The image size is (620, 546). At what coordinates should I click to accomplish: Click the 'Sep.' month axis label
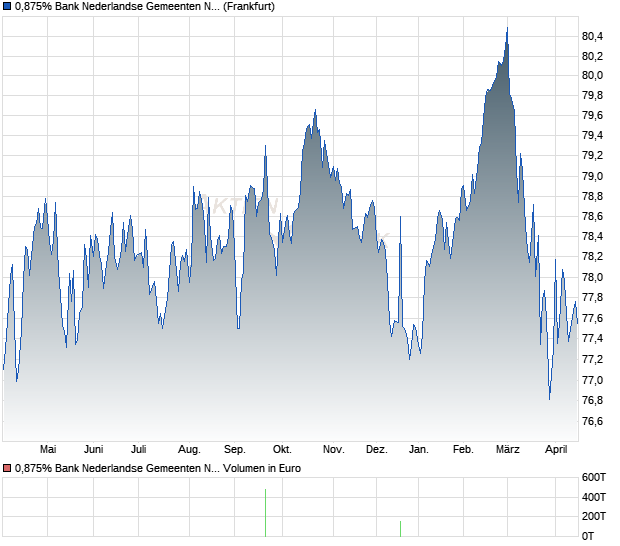coord(235,450)
